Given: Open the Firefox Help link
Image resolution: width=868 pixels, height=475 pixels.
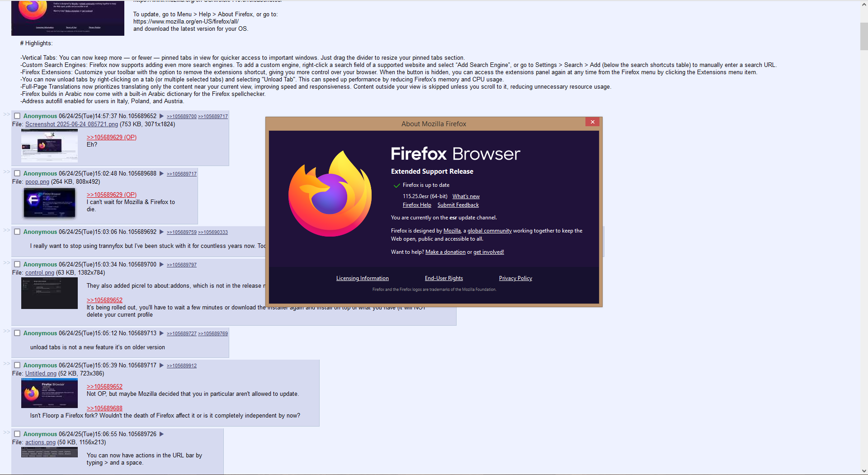Looking at the screenshot, I should click(417, 205).
